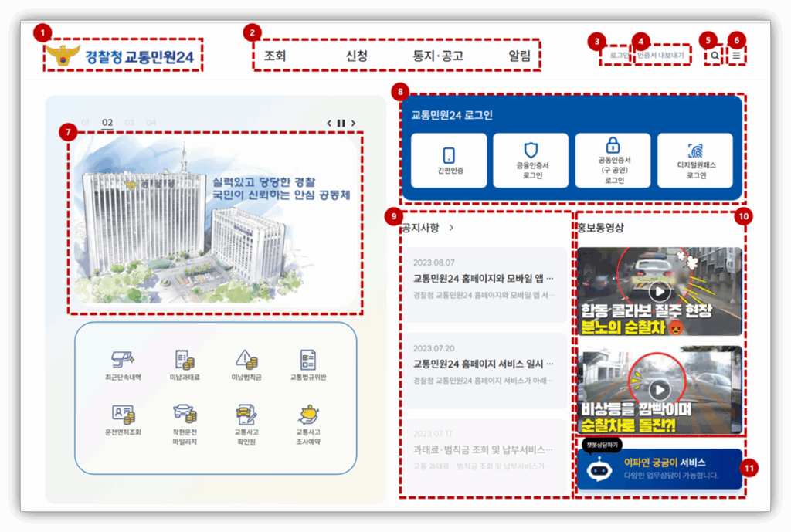This screenshot has height=532, width=791.
Task: Expand 공지사항 with the arrow
Action: [451, 228]
